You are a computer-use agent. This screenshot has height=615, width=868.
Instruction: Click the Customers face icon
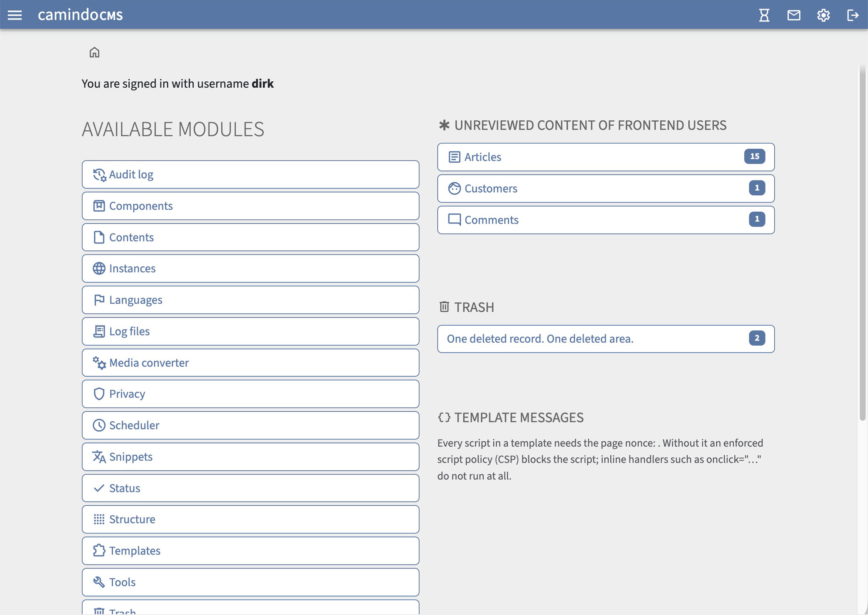[454, 188]
